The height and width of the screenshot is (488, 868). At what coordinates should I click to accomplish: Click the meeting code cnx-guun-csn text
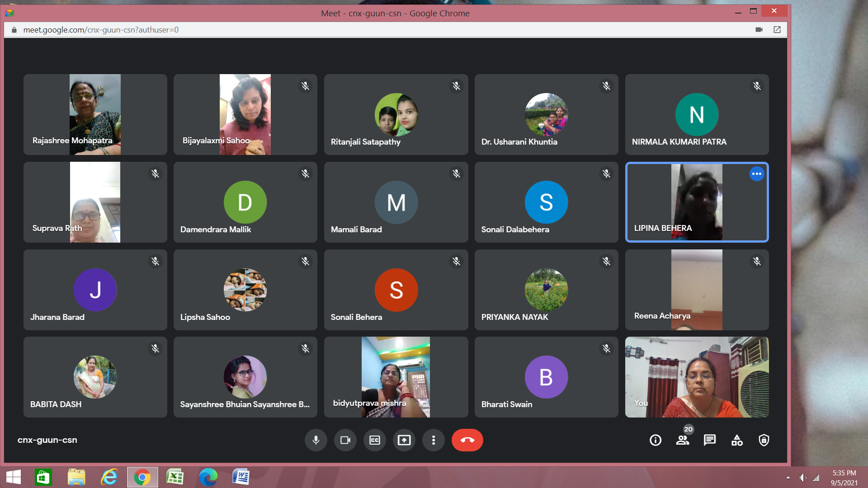click(47, 440)
